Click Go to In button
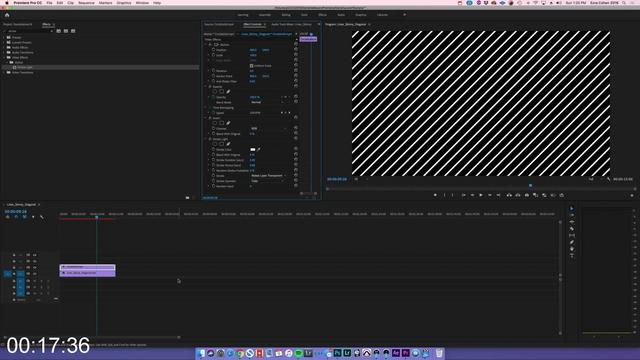640x360 pixels. point(463,196)
